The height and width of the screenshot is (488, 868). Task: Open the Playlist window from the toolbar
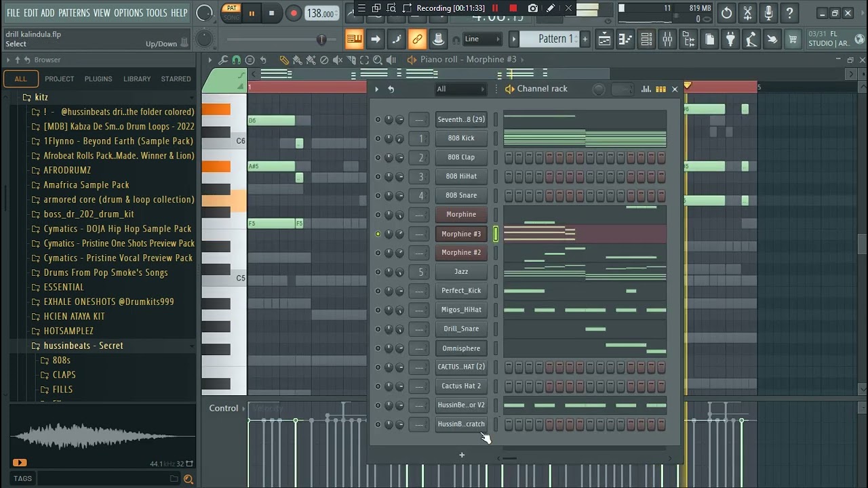click(x=604, y=39)
